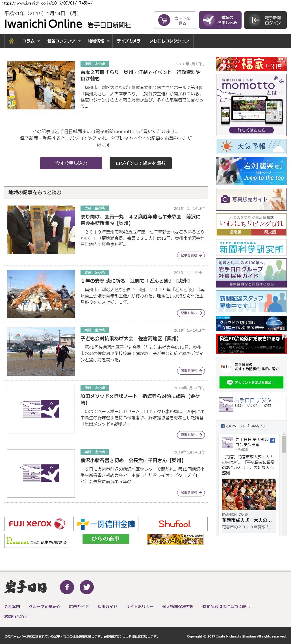The image size is (291, 644).
Task: Click 記事を読む for the どんと祭 article
Action: click(x=191, y=313)
